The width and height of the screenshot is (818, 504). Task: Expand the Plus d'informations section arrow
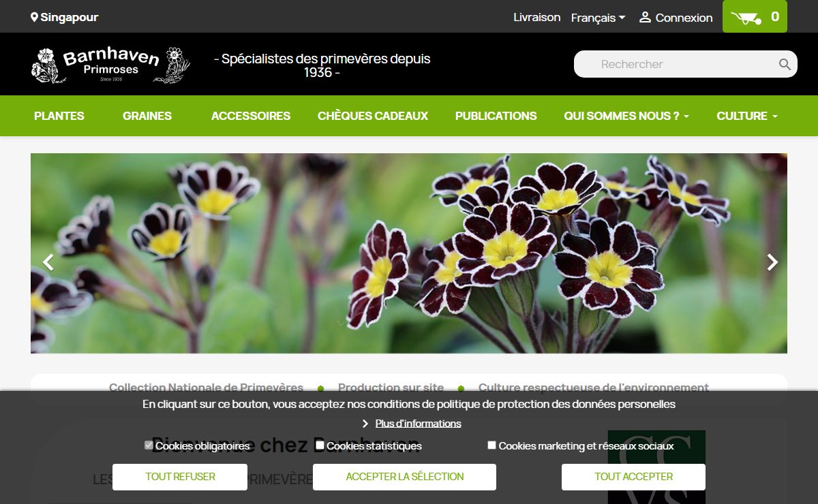(365, 424)
